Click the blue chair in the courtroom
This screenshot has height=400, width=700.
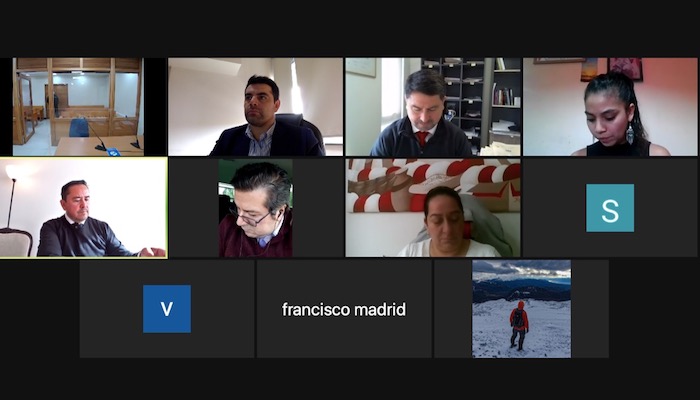click(x=79, y=127)
